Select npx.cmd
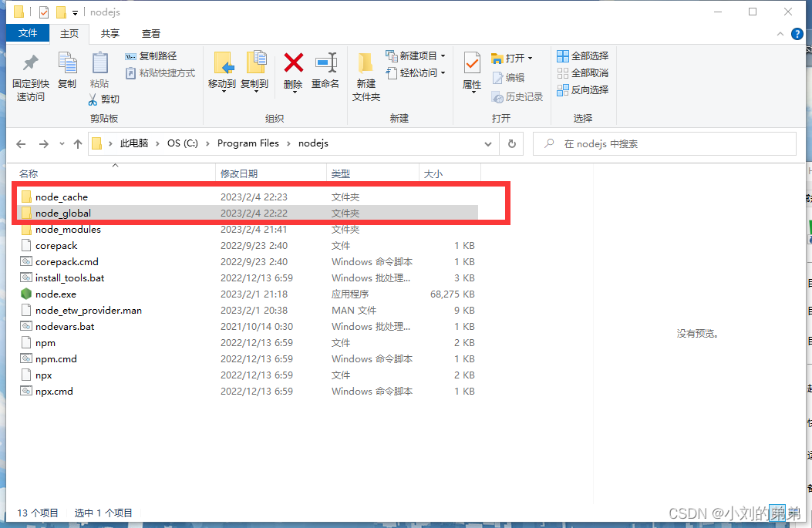The image size is (812, 528). pyautogui.click(x=248, y=392)
